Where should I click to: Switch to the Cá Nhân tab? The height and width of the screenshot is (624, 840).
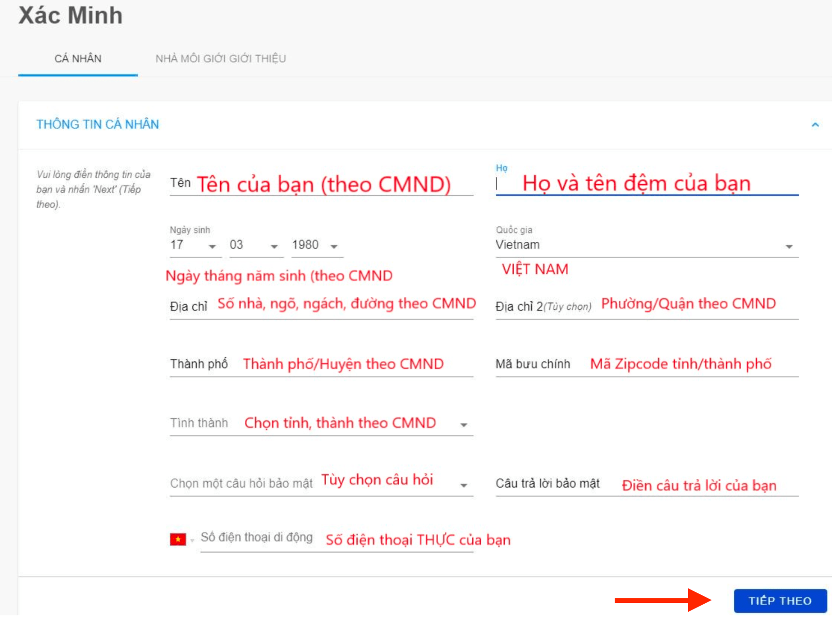pos(78,59)
